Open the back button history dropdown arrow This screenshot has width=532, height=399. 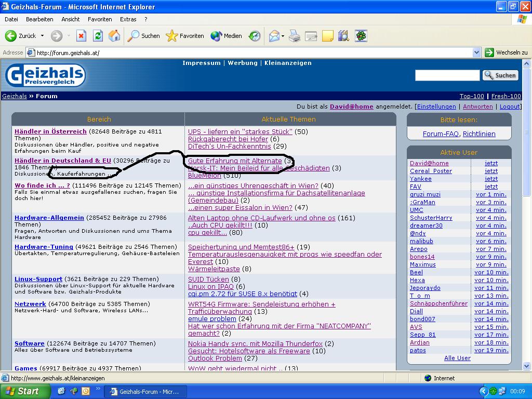[x=43, y=36]
